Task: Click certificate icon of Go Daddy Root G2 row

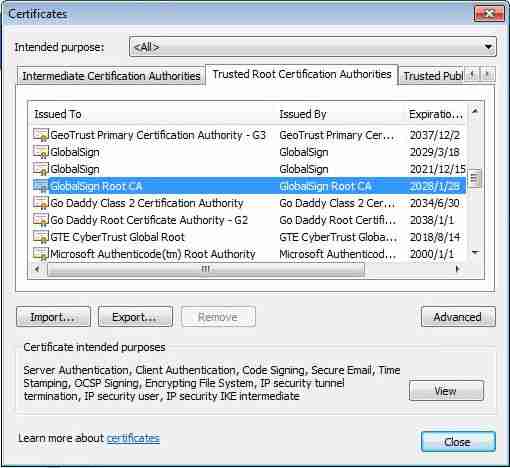Action: [x=41, y=220]
